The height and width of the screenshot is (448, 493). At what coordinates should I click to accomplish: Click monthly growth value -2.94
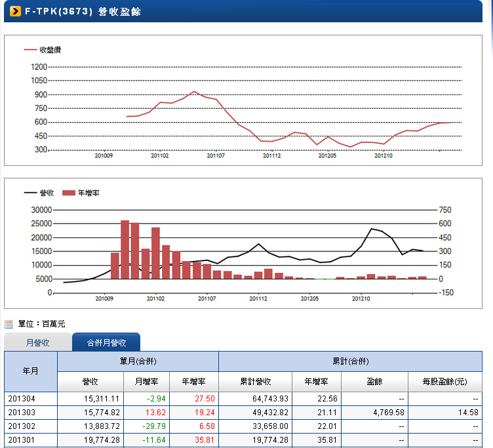coord(156,399)
